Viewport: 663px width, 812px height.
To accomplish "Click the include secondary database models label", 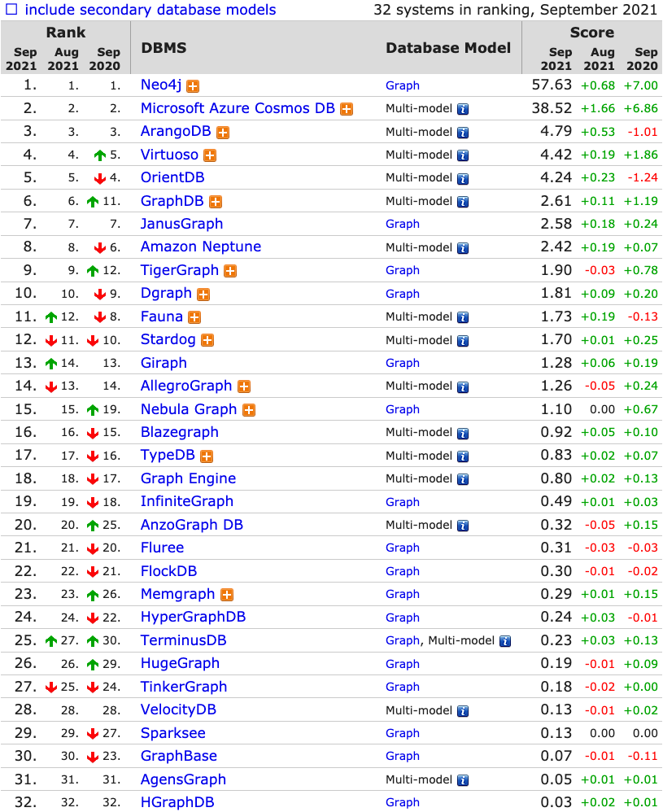I will (150, 9).
